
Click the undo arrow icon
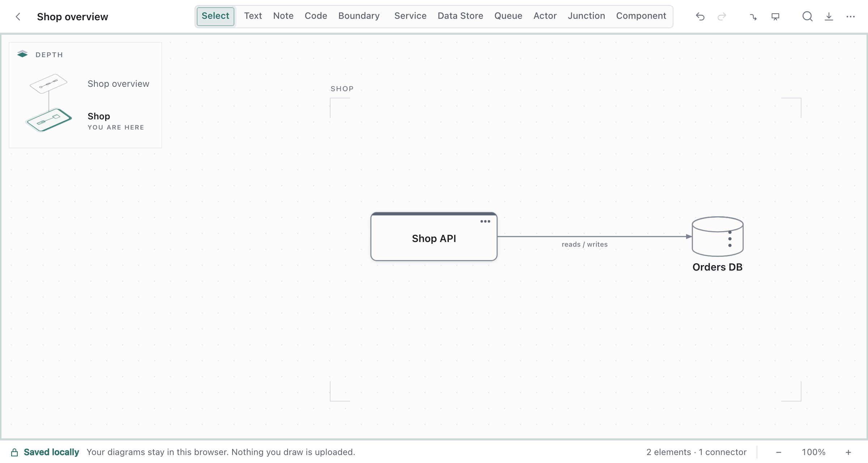click(700, 17)
